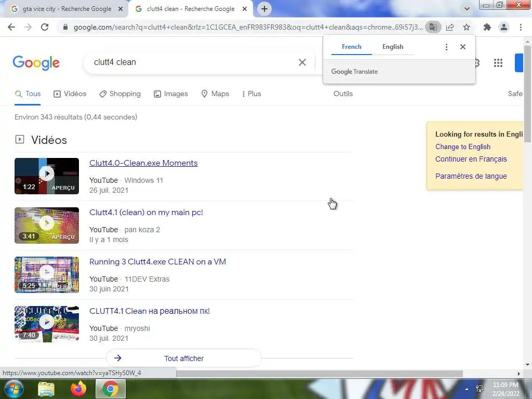Open Chrome's three-dot main menu
This screenshot has width=532, height=399.
(x=521, y=27)
